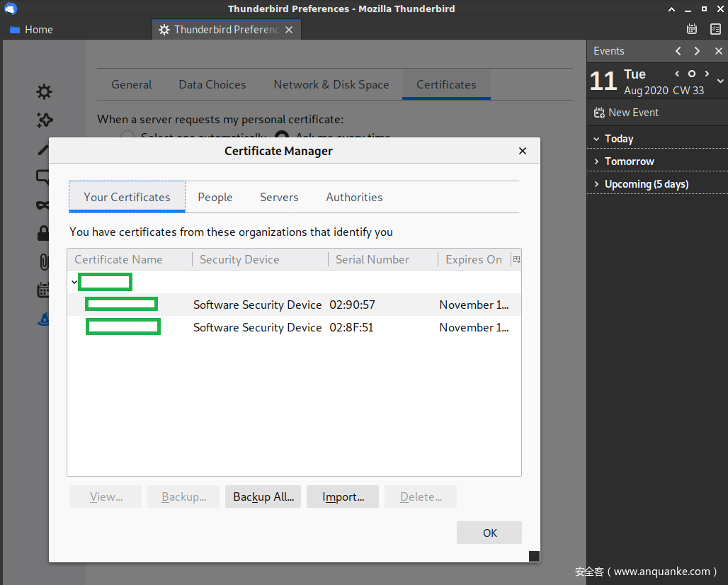This screenshot has width=728, height=585.
Task: Open Privacy mask icon in sidebar
Action: pos(42,205)
